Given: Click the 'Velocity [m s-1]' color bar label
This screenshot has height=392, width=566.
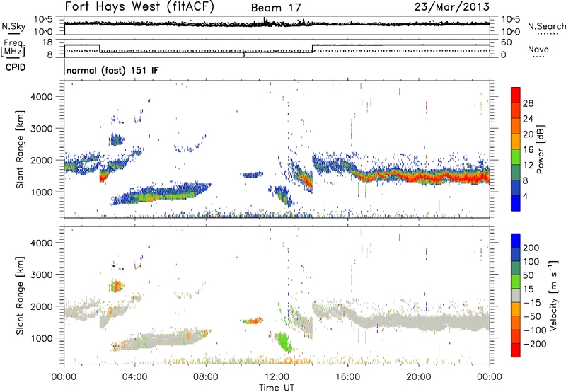Looking at the screenshot, I should pyautogui.click(x=553, y=295).
